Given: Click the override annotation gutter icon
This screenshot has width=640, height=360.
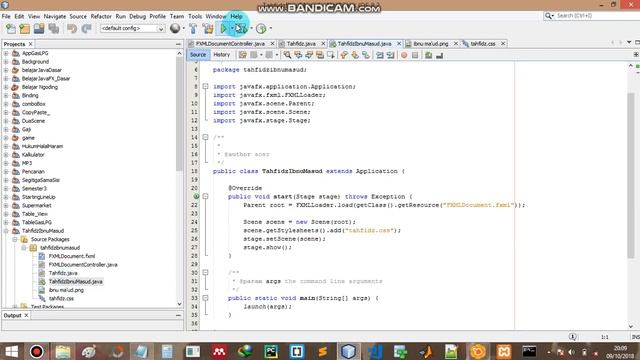Looking at the screenshot, I should point(196,196).
